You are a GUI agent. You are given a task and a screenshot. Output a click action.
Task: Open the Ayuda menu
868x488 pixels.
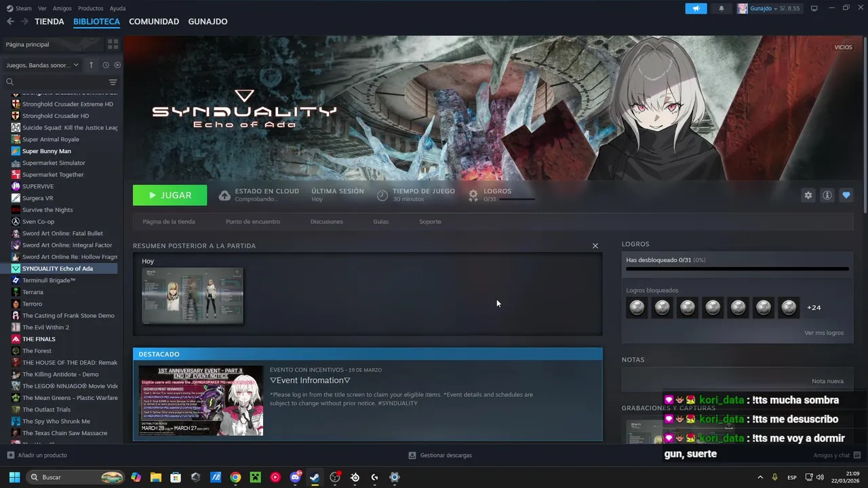pos(117,8)
